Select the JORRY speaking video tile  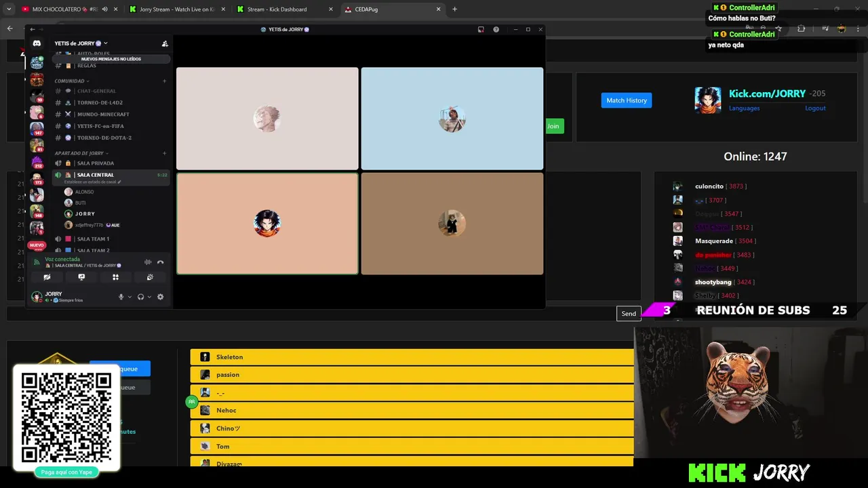pos(267,224)
